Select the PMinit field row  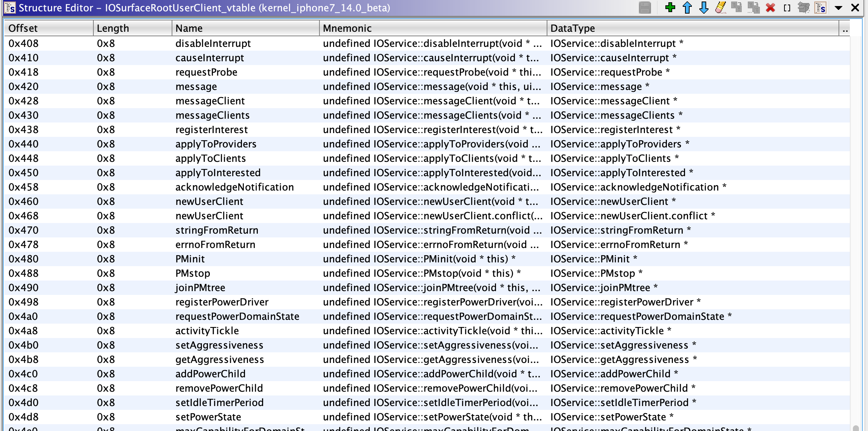tap(190, 259)
